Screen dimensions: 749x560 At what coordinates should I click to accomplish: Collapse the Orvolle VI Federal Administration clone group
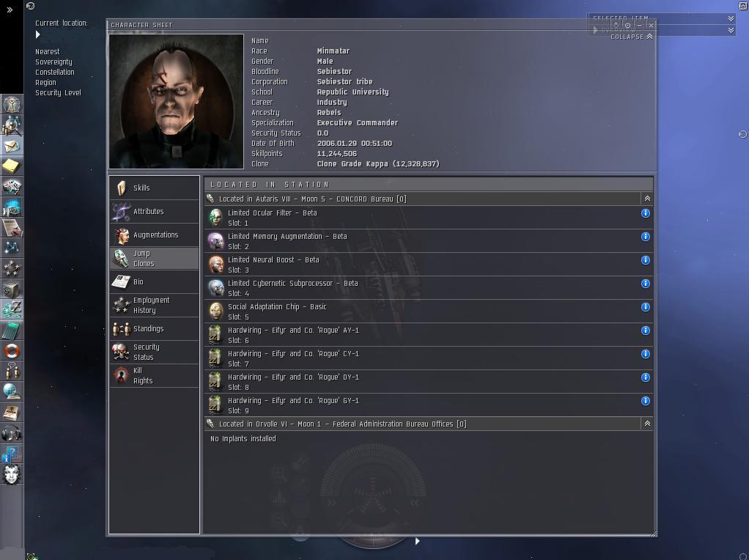647,424
